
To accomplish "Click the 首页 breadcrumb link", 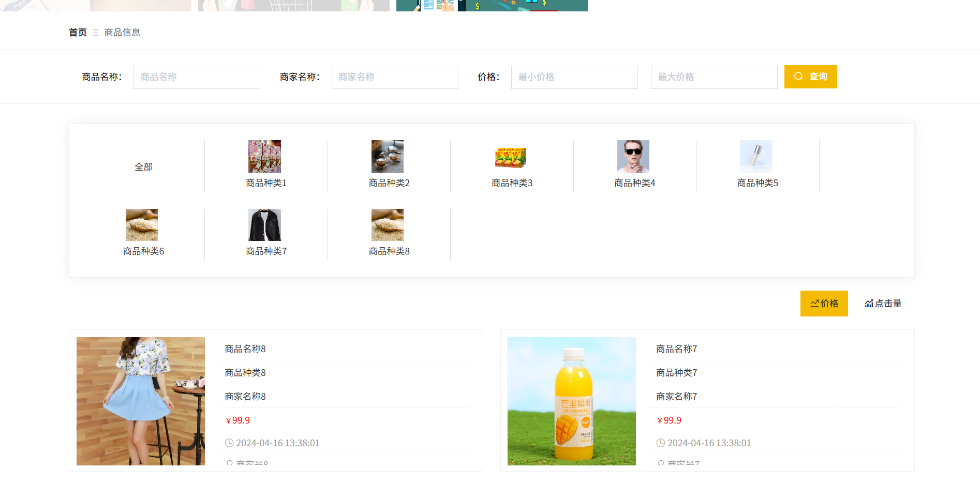I will [78, 33].
